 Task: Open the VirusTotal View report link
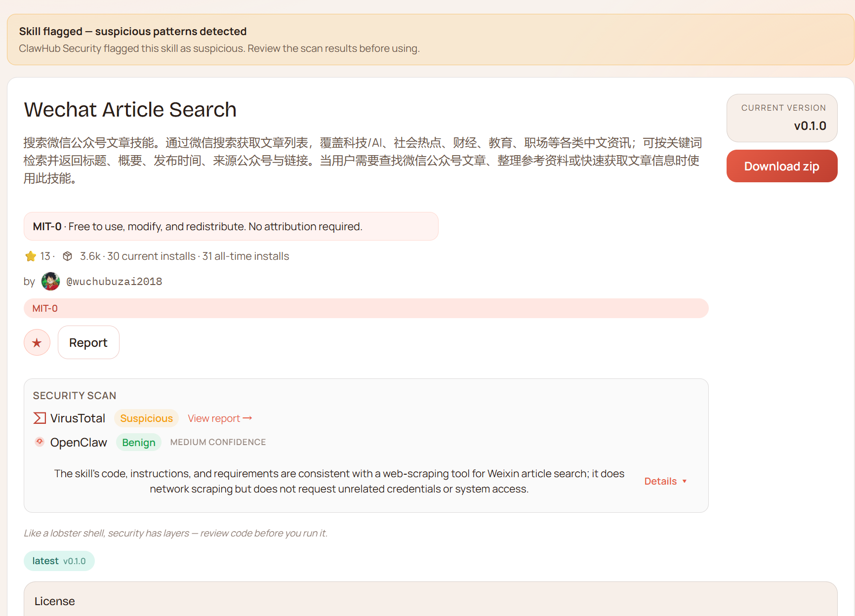[220, 418]
